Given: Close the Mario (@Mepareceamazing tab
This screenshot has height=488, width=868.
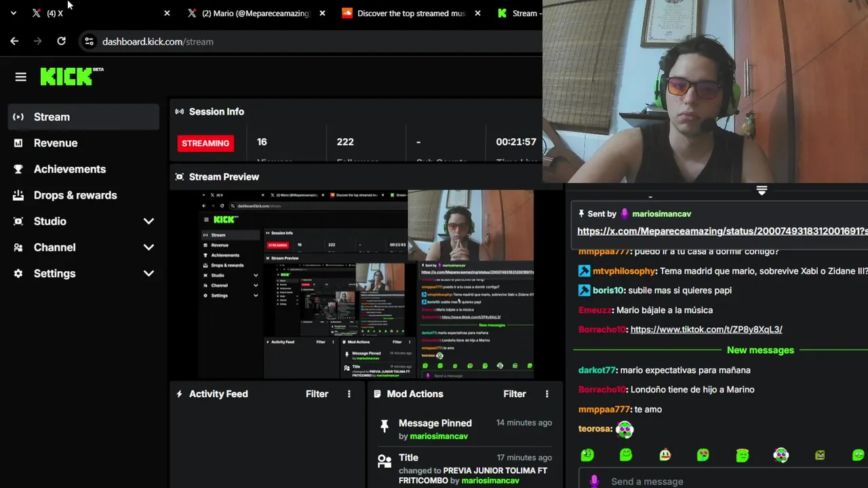Looking at the screenshot, I should tap(322, 13).
